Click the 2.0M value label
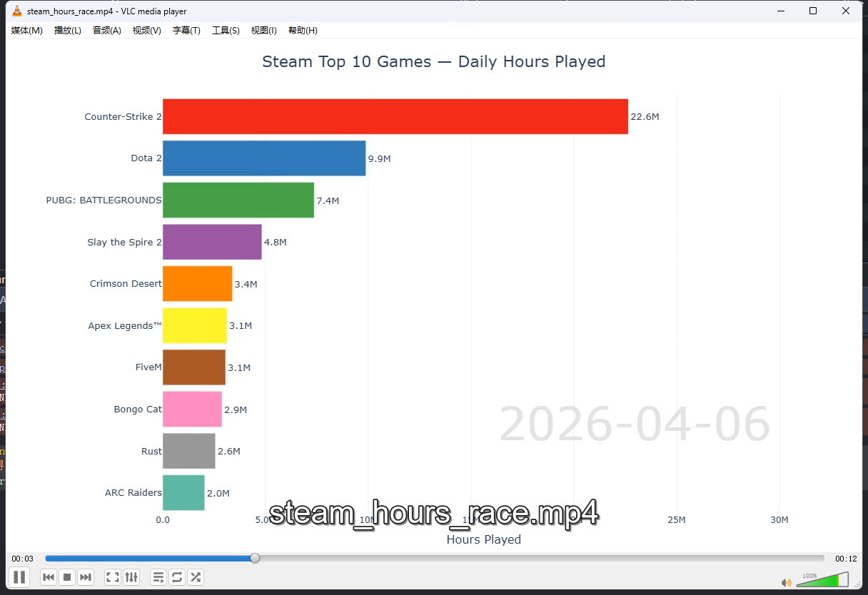The width and height of the screenshot is (868, 595). point(218,493)
